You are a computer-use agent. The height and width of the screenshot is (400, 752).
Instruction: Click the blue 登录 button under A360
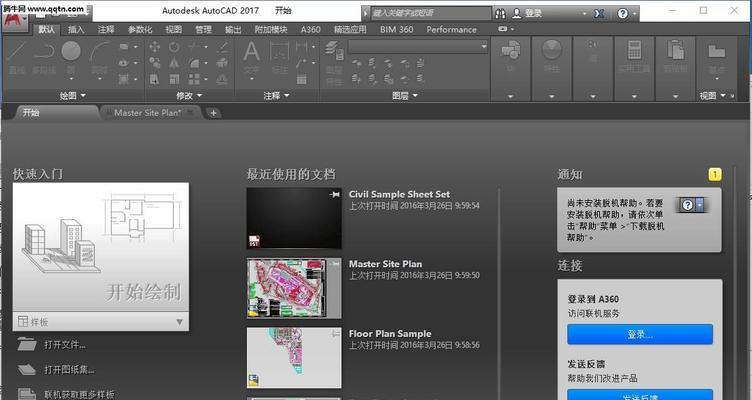[x=640, y=334]
